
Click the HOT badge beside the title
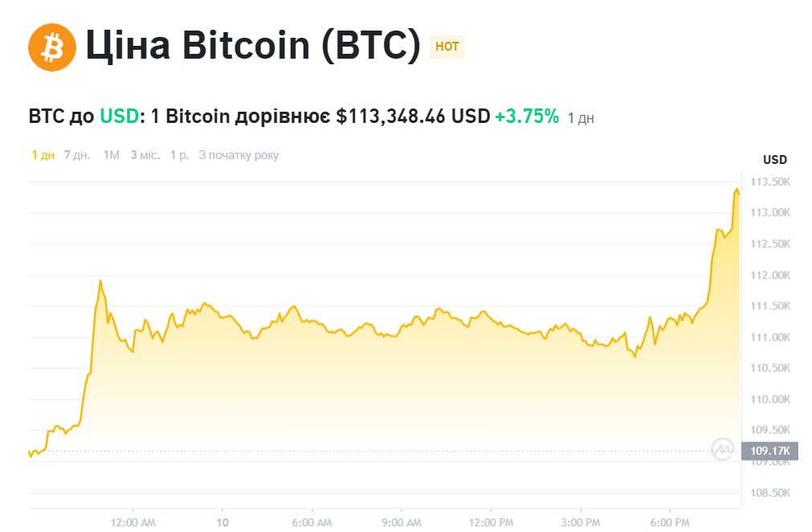point(447,47)
